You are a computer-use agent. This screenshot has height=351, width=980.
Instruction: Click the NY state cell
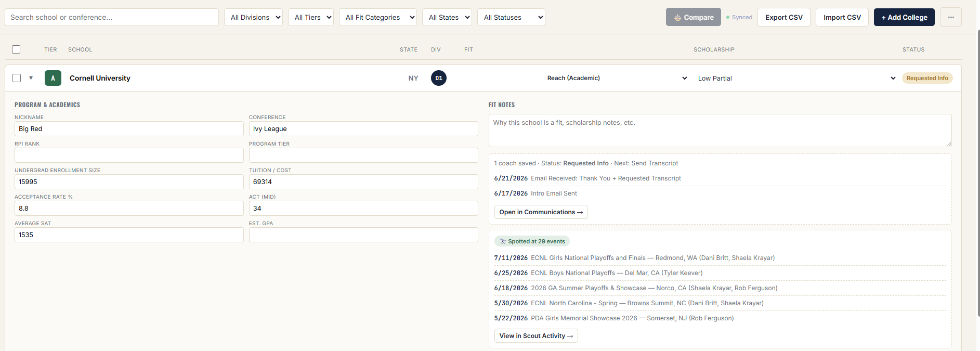pyautogui.click(x=413, y=78)
